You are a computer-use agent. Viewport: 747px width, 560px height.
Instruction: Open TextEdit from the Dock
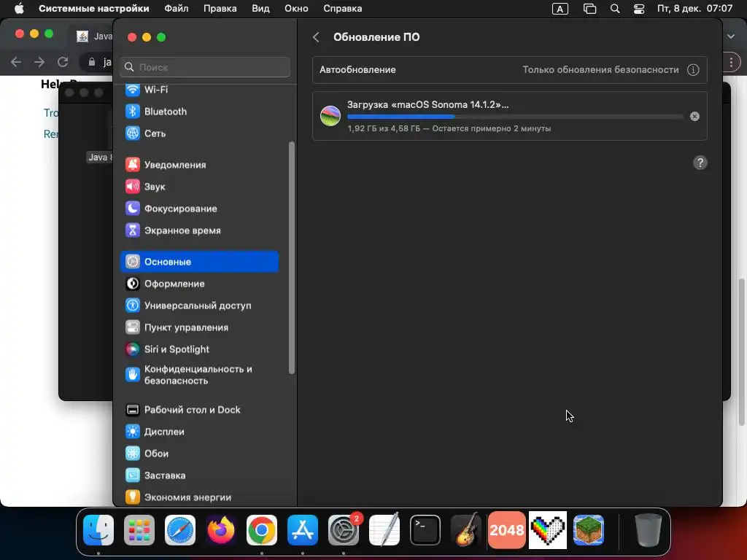384,530
